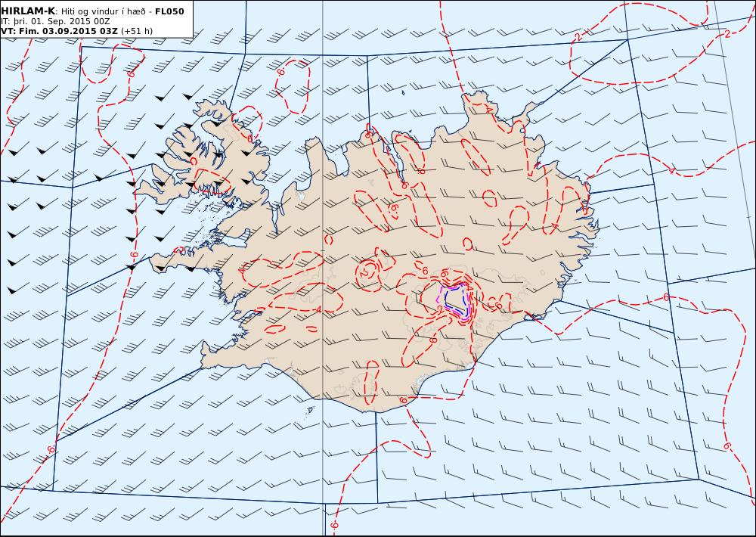Screen dimensions: 756x537
Task: Click the blue closed contour over the glacier
Action: pyautogui.click(x=456, y=300)
